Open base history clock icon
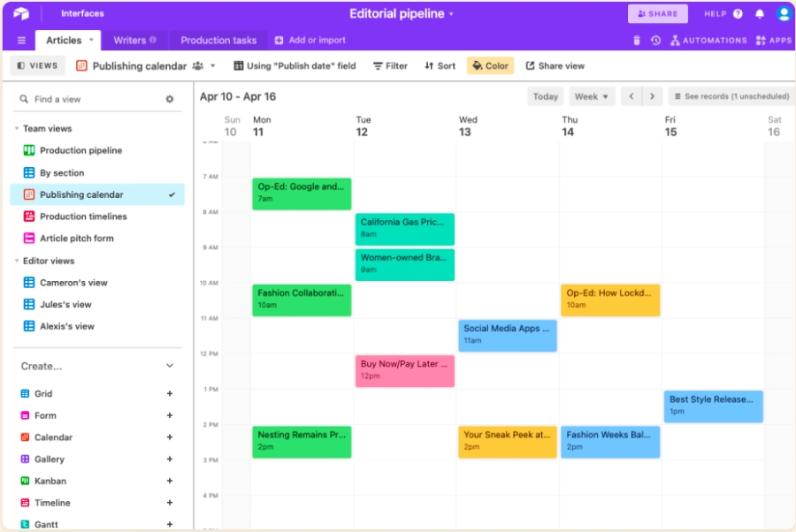This screenshot has width=796, height=532. 655,41
